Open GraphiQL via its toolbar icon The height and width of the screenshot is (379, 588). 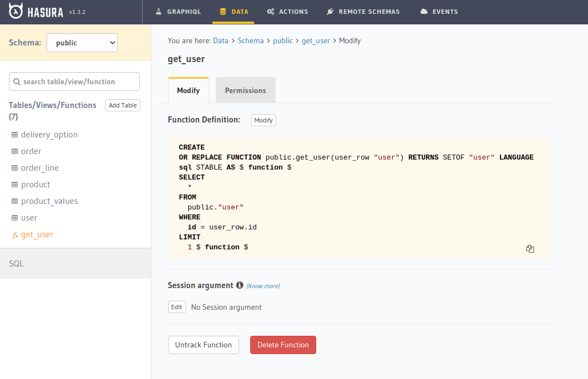tap(160, 11)
